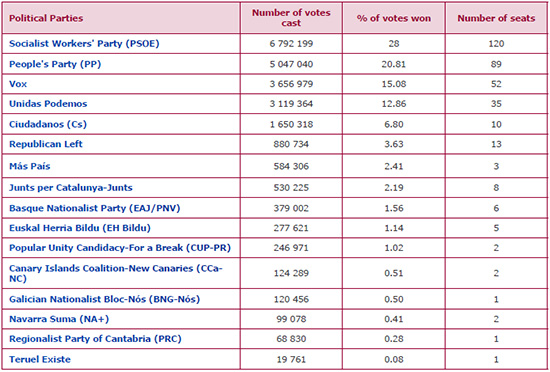Click the 6 792 199 votes cell

pos(291,44)
